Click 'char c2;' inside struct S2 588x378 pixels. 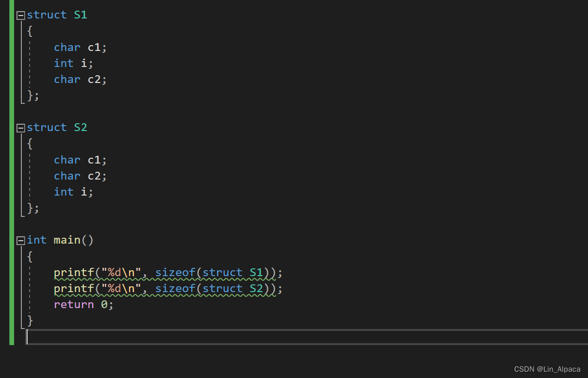coord(80,176)
